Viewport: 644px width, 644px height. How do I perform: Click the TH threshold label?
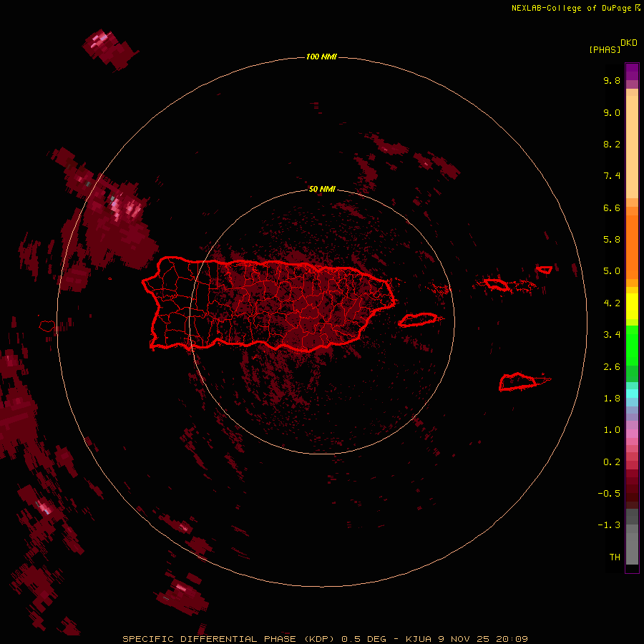pyautogui.click(x=615, y=557)
